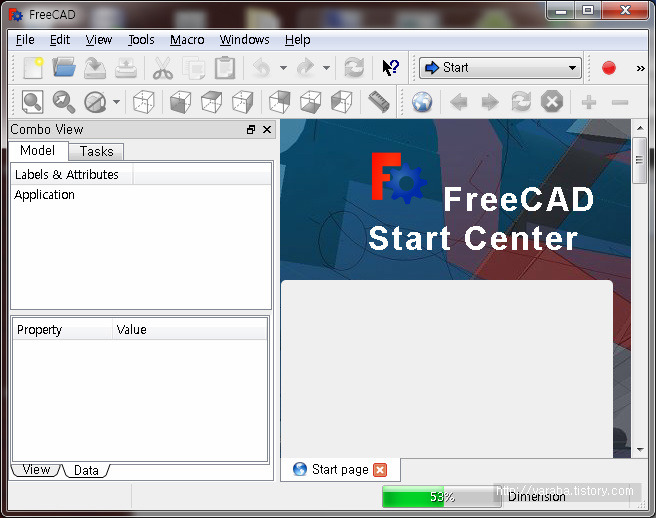The image size is (656, 518).
Task: Set left view cube icon
Action: (342, 102)
